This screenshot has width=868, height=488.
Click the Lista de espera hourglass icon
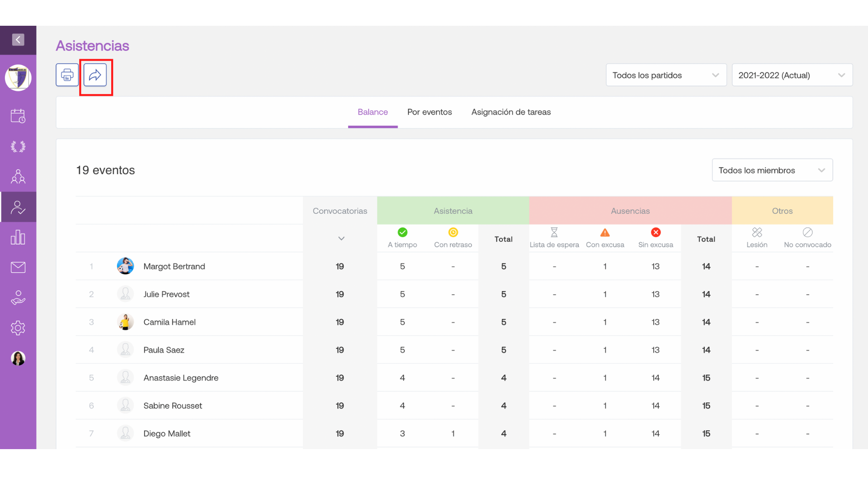click(554, 232)
